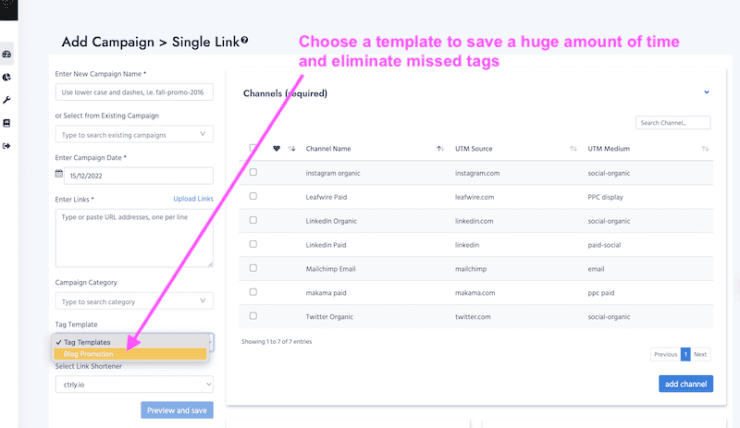Select the Mailchimp Email row checkbox
The width and height of the screenshot is (740, 428).
[x=253, y=268]
